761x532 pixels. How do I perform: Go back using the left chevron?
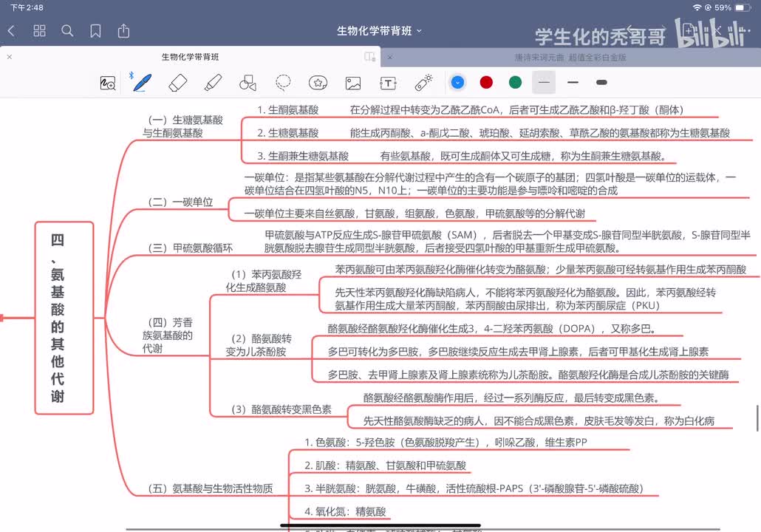[x=12, y=31]
